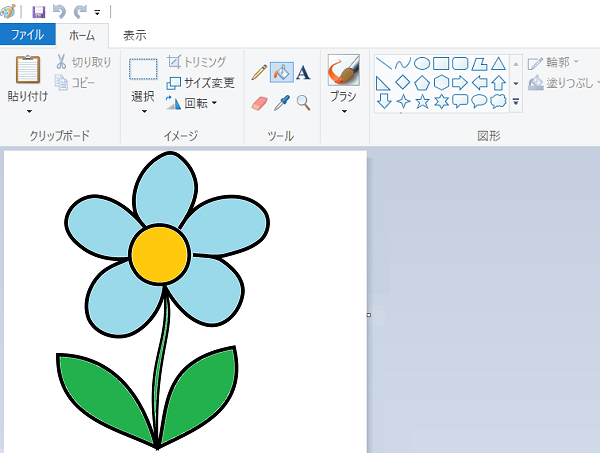Viewport: 600px width, 453px height.
Task: Click the Redo arrow in title bar
Action: [80, 12]
